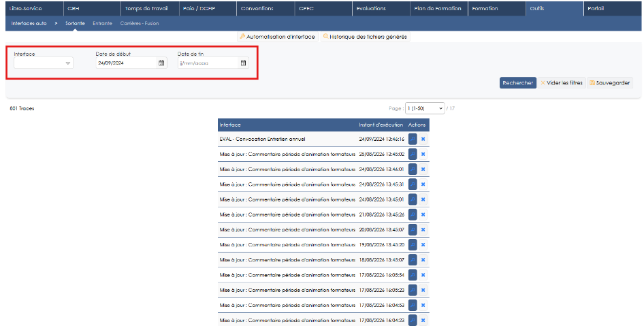The height and width of the screenshot is (326, 644).
Task: Open the Paie / DGFIP menu
Action: pos(208,9)
